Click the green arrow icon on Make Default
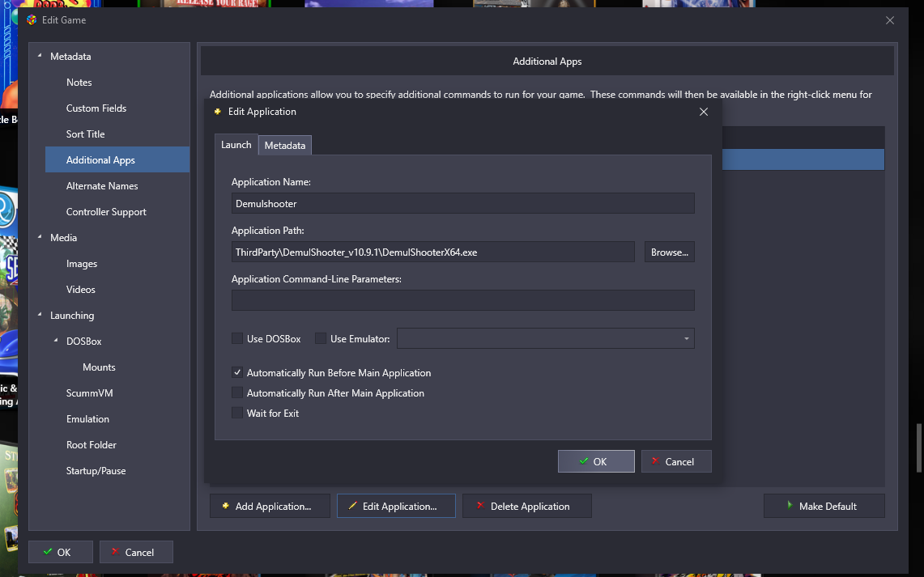 click(x=790, y=506)
